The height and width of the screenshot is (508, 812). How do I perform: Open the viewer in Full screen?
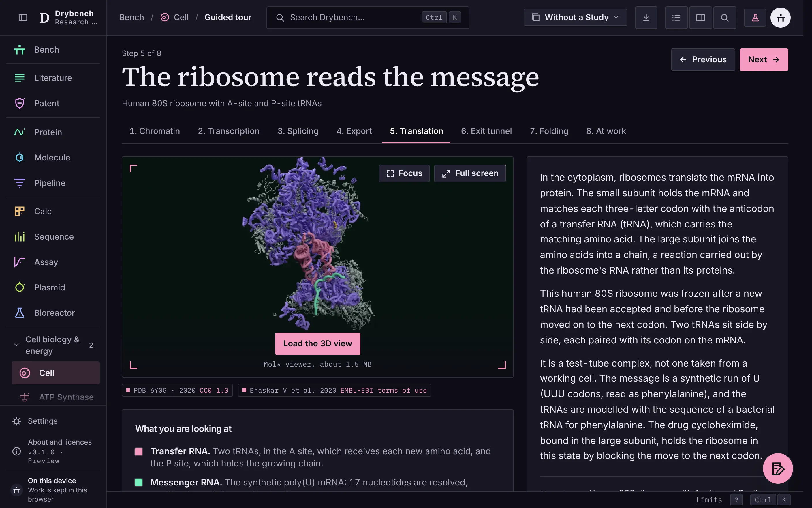click(470, 173)
